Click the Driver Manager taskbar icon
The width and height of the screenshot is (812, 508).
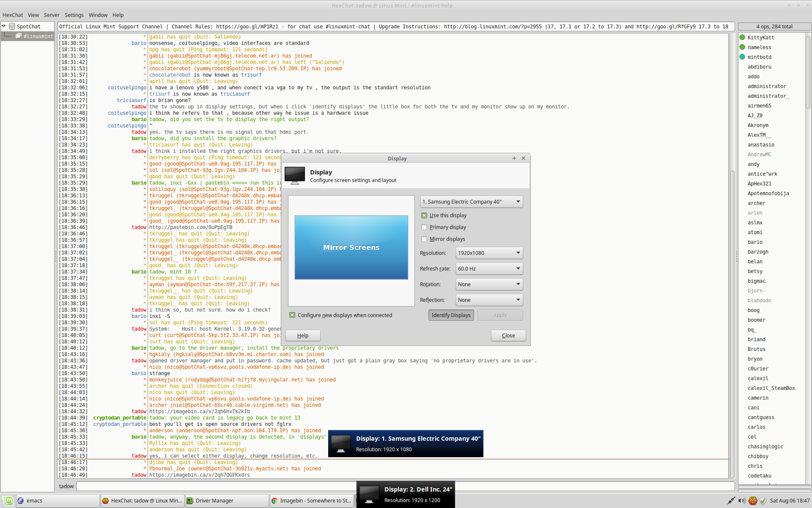pos(190,501)
